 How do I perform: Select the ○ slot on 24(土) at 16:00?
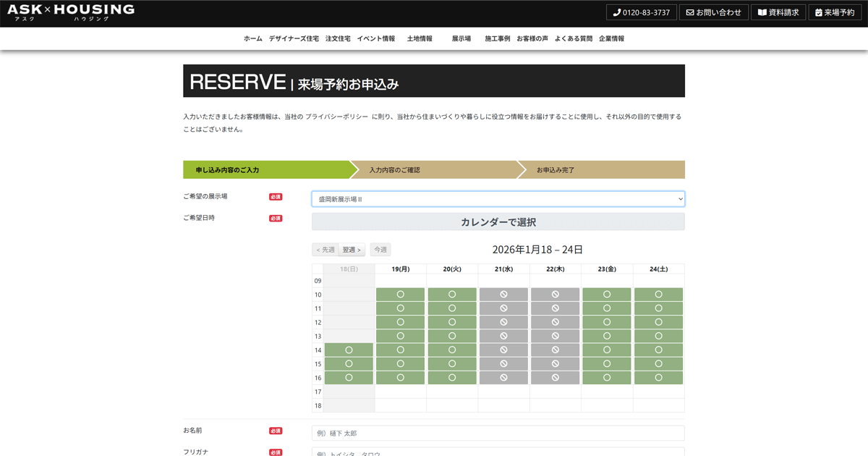(x=658, y=377)
